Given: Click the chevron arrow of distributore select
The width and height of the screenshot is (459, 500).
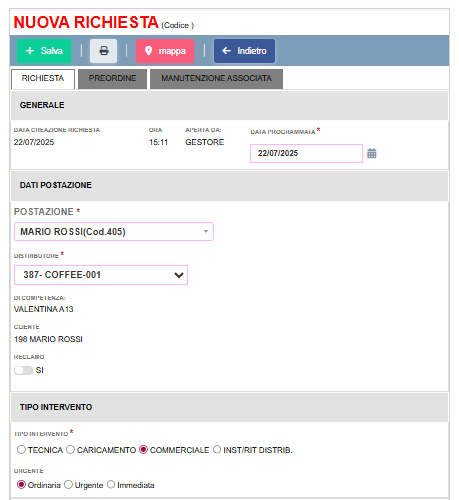Looking at the screenshot, I should pos(179,275).
